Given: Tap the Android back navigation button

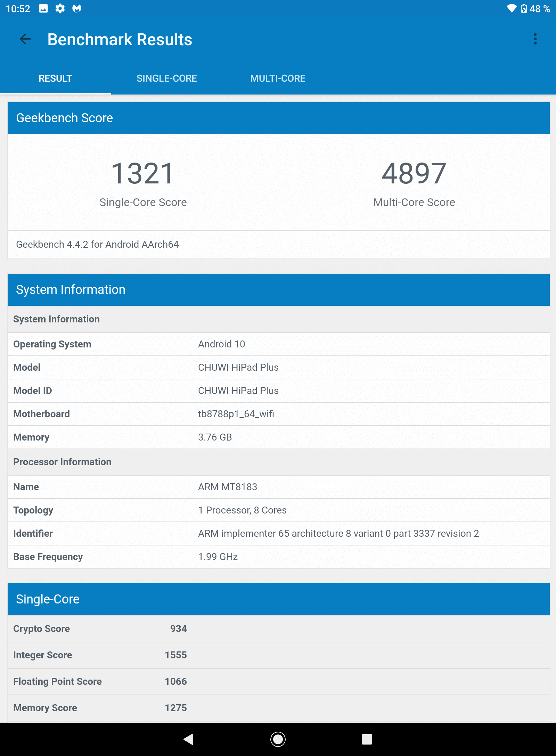Looking at the screenshot, I should [x=189, y=739].
